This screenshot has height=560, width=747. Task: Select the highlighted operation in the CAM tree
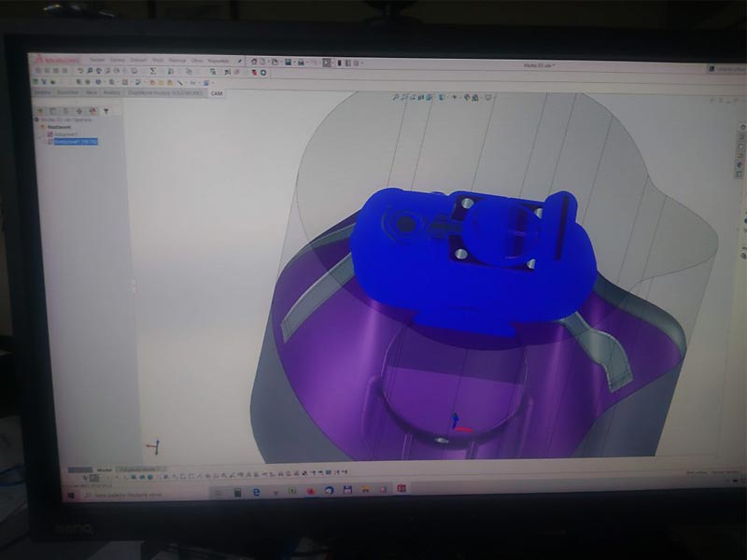coord(75,142)
